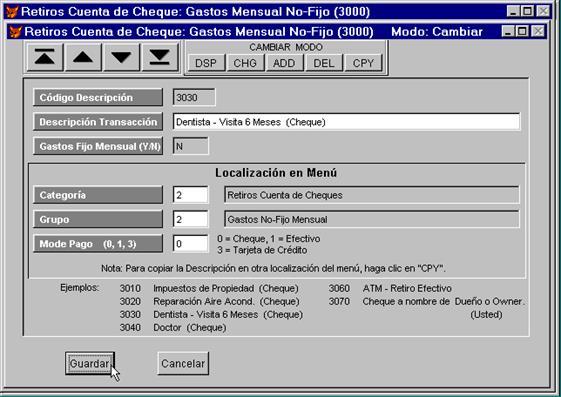Click example 3060 ATM - Retiro Efectivo
The image size is (561, 397).
click(390, 288)
